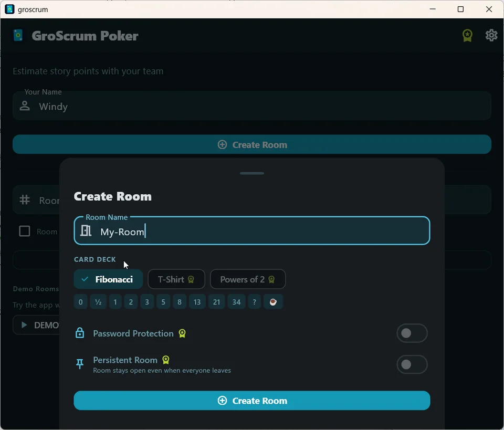The image size is (504, 430).
Task: Click the DEMO play button
Action: pyautogui.click(x=36, y=325)
